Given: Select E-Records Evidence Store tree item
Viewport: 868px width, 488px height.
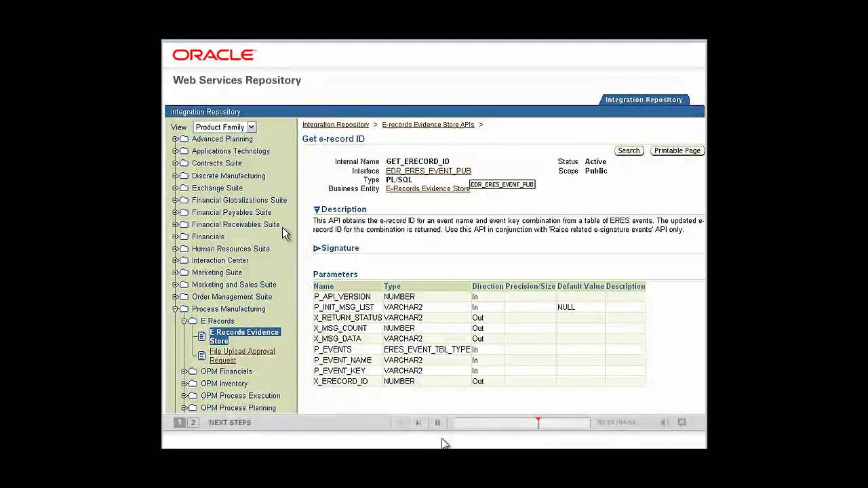Looking at the screenshot, I should point(244,336).
